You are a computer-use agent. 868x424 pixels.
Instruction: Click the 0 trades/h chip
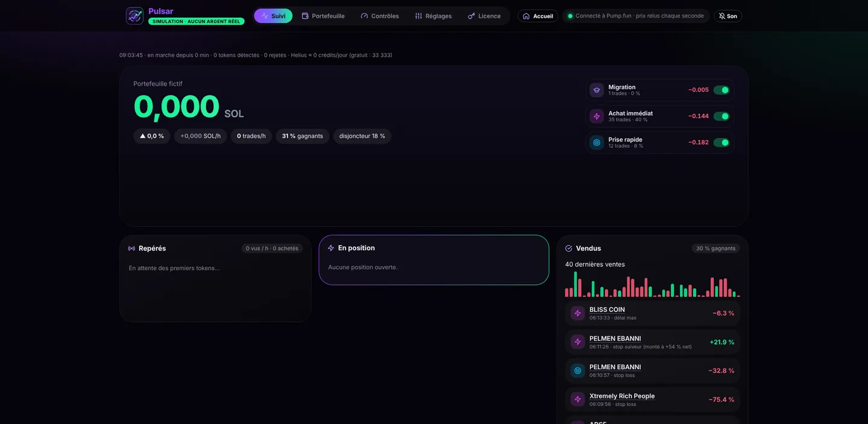[x=251, y=136]
